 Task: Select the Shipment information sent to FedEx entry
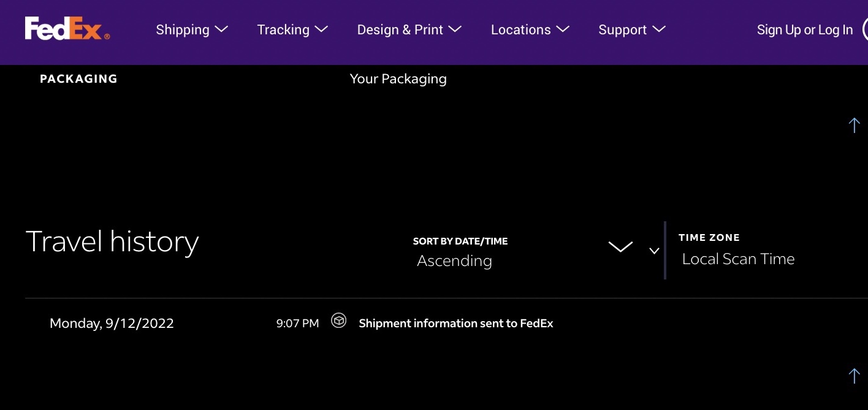pos(455,324)
